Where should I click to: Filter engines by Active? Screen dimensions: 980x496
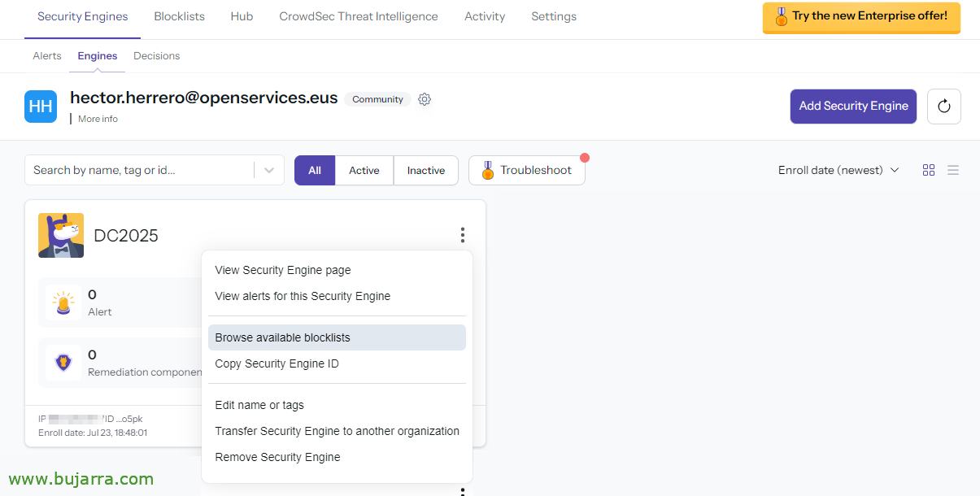pos(364,170)
